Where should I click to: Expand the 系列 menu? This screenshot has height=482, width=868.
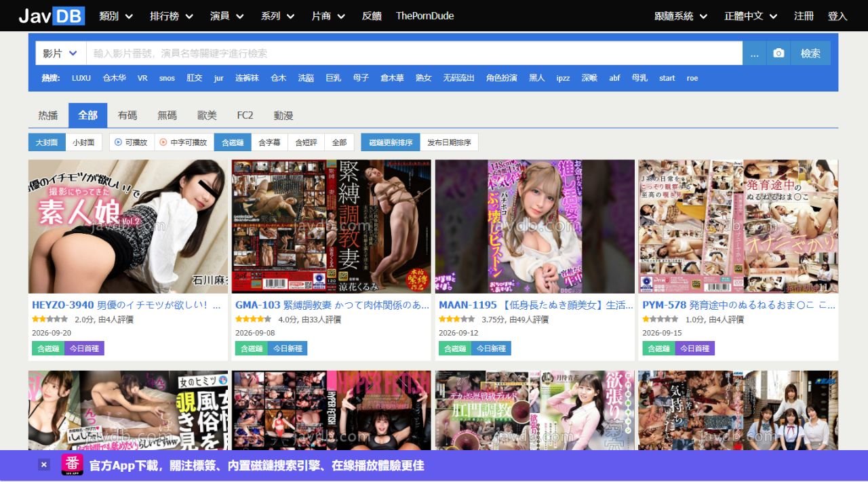[x=278, y=16]
